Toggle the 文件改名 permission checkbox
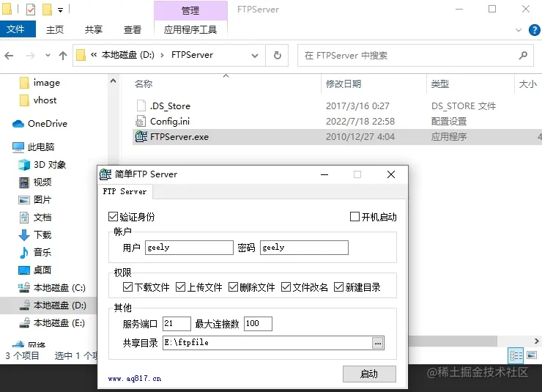This screenshot has height=392, width=542. tap(286, 287)
